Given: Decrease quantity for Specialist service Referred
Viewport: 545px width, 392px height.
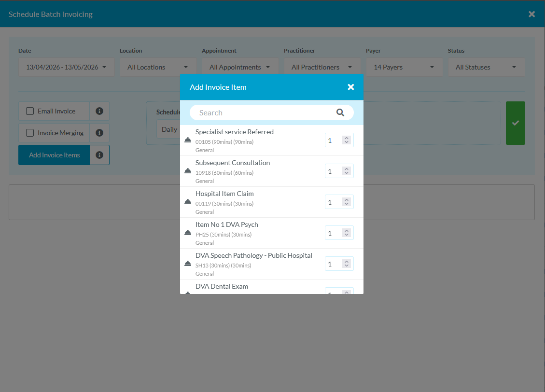Looking at the screenshot, I should point(347,142).
